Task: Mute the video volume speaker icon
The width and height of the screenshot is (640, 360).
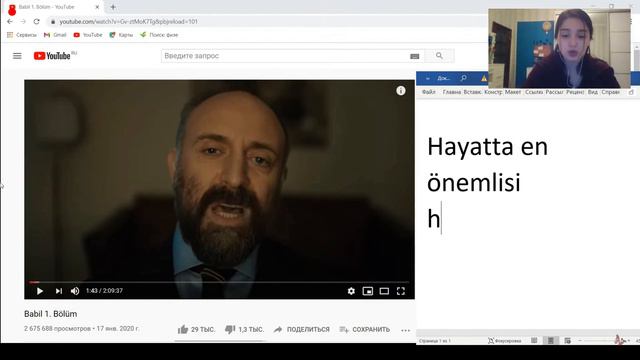Action: click(x=75, y=291)
